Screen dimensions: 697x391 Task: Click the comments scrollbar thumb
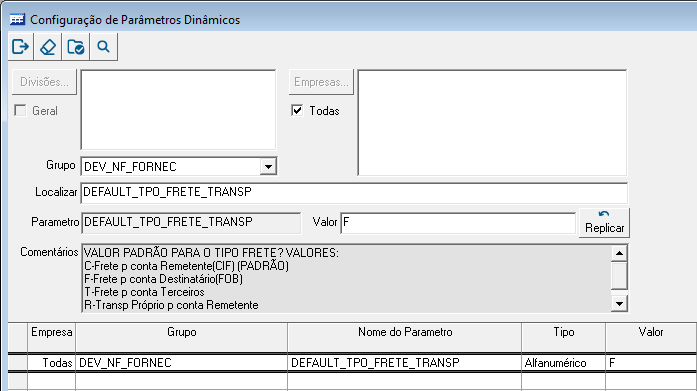(x=619, y=275)
